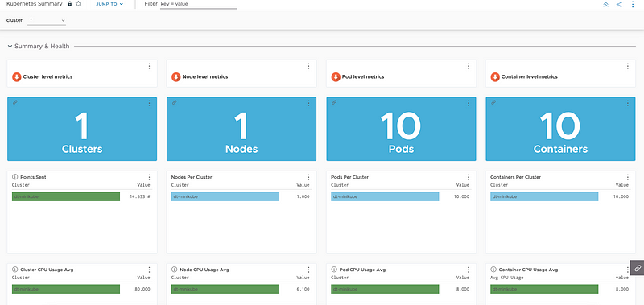Select the Clusters count tile
The image size is (644, 305).
coord(82,129)
